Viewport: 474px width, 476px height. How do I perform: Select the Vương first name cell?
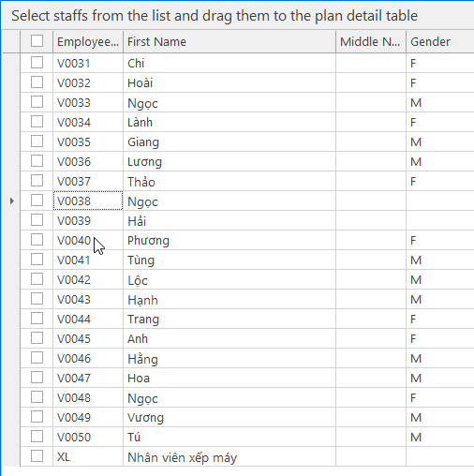coord(230,417)
